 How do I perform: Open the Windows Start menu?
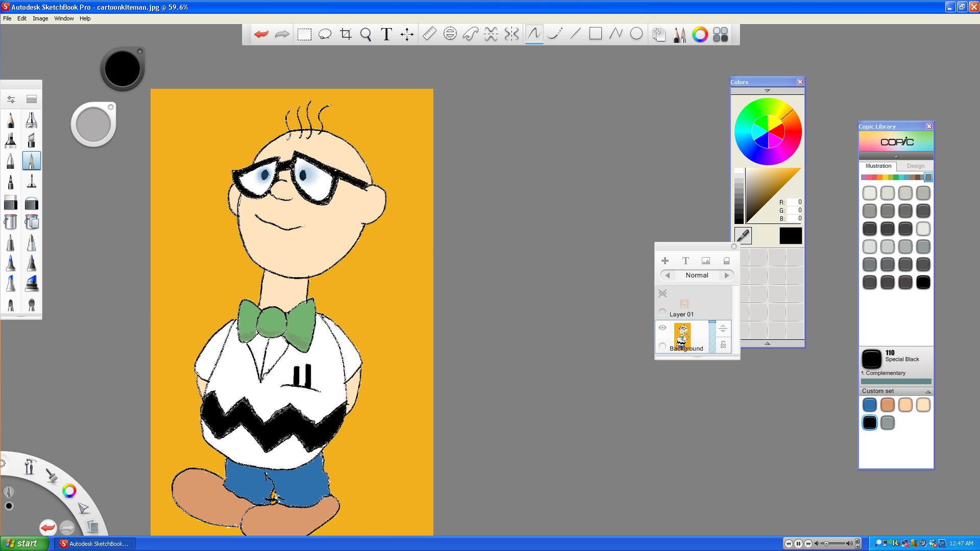tap(24, 543)
